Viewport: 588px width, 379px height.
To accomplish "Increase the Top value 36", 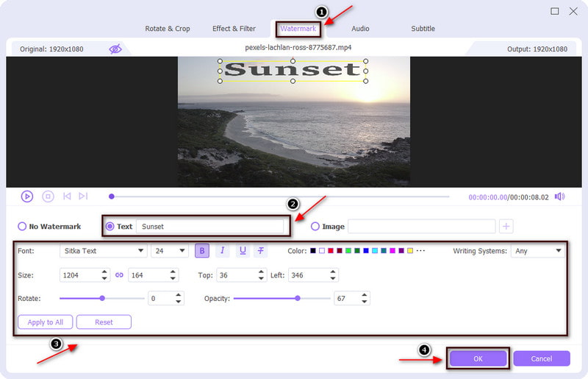I will (x=261, y=272).
